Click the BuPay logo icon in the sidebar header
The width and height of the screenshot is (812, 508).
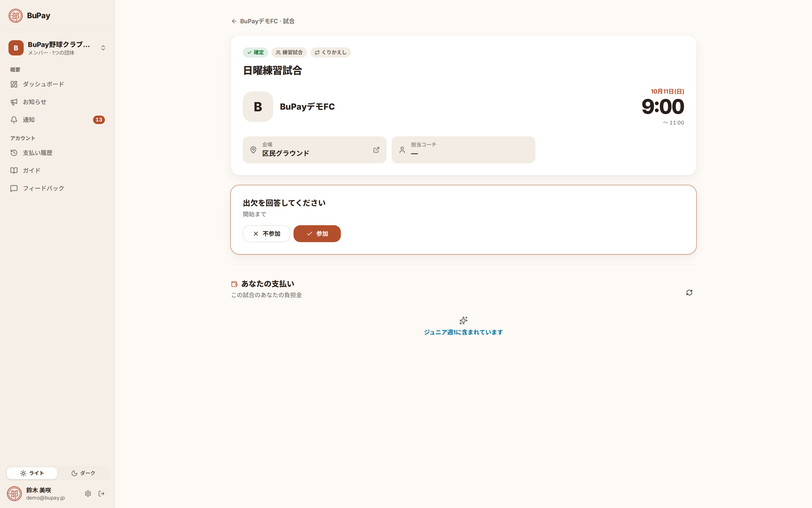[15, 15]
